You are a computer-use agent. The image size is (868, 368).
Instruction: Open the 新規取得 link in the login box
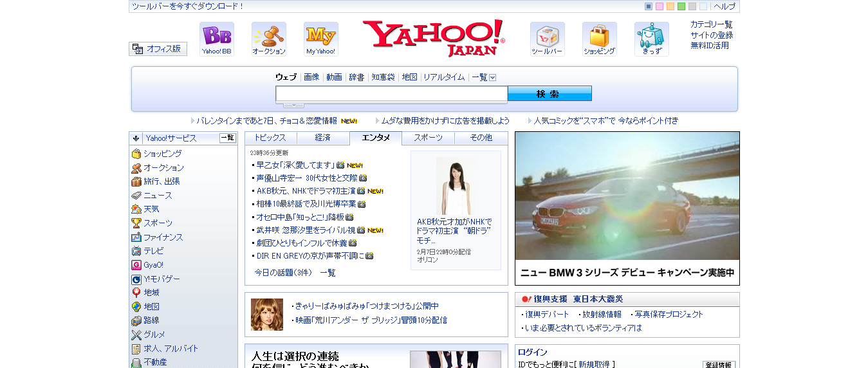tap(593, 364)
